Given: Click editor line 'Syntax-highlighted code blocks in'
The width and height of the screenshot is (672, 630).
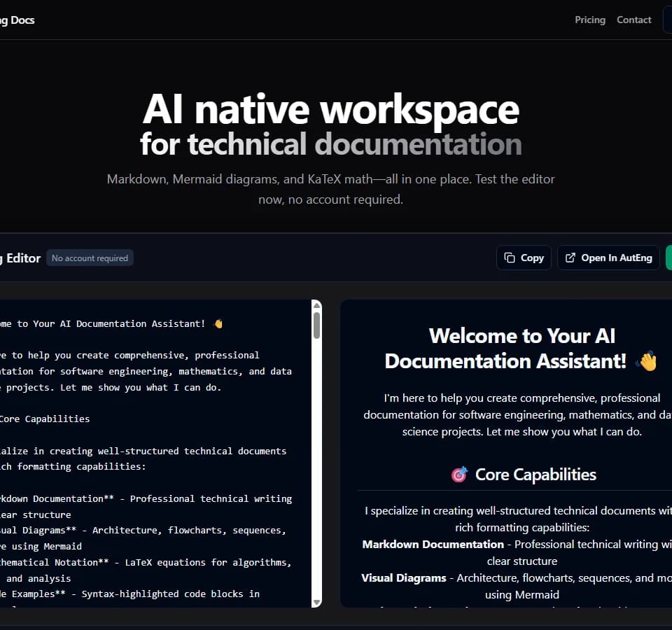Looking at the screenshot, I should click(x=130, y=594).
